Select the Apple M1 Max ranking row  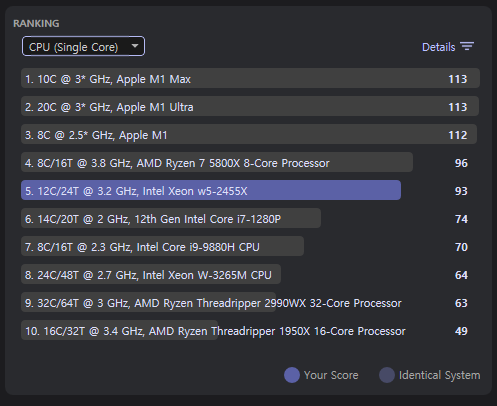click(x=250, y=78)
